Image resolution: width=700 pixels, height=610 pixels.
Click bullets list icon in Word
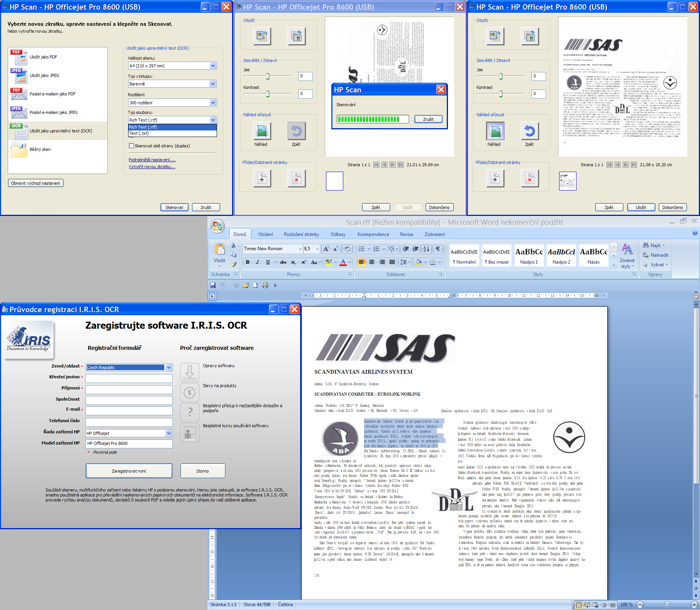[361, 249]
